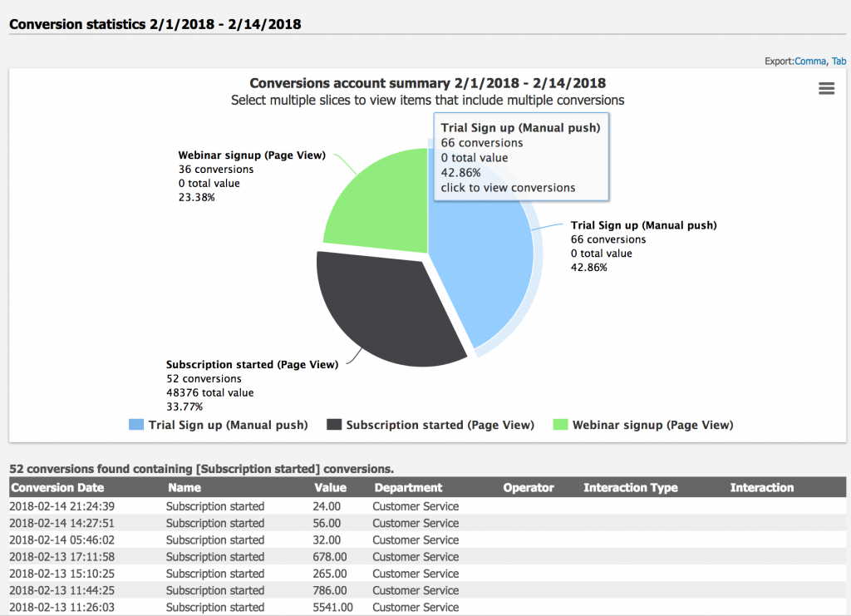Viewport: 851px width, 616px height.
Task: Toggle Trial Sign up legend item
Action: coord(228,425)
